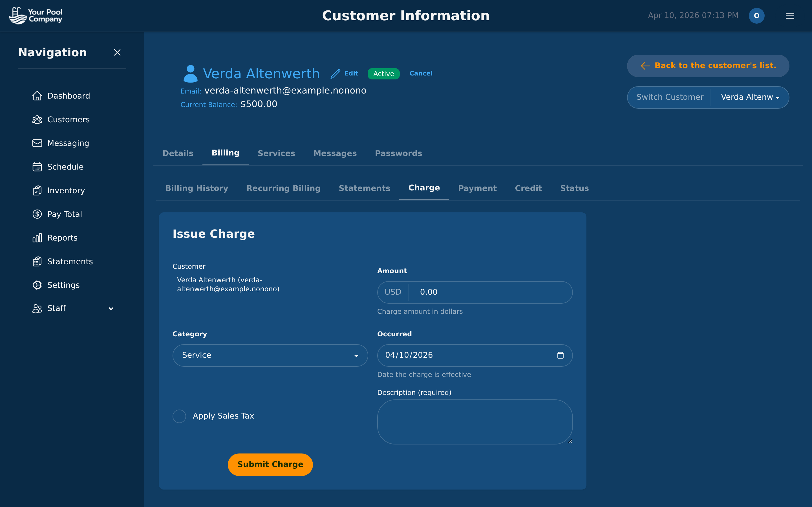Open the Passwords tab

(x=398, y=153)
